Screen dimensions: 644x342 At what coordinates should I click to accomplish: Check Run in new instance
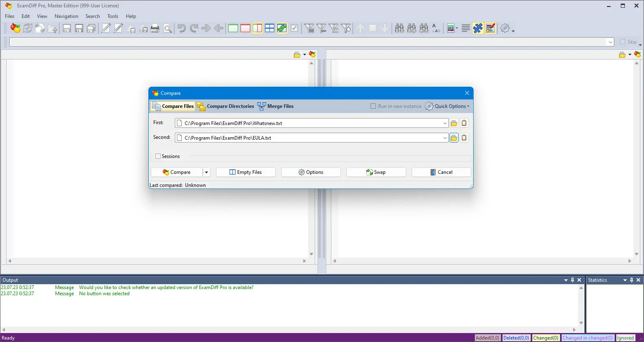[373, 106]
